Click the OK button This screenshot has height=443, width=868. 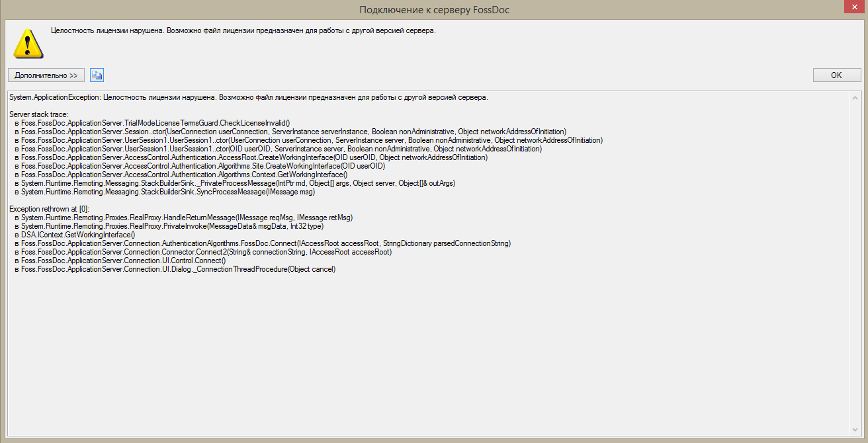click(x=837, y=75)
